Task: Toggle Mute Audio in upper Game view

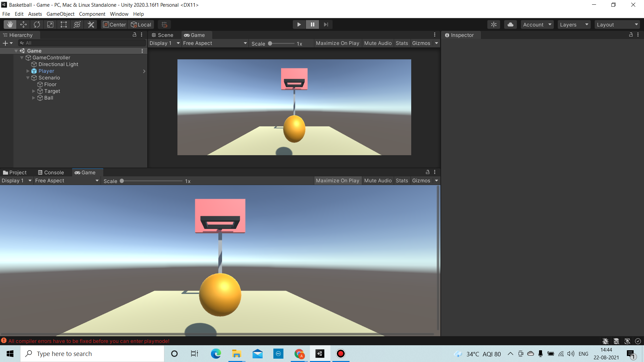Action: click(x=378, y=43)
